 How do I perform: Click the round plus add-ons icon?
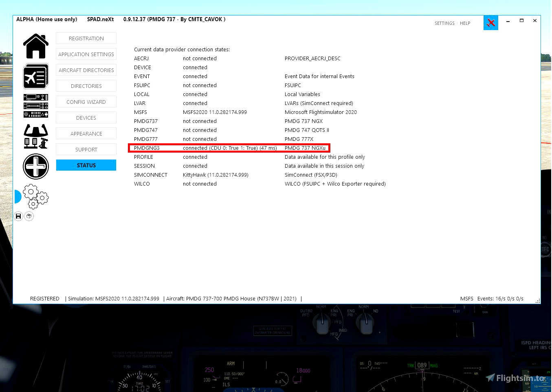coord(36,166)
